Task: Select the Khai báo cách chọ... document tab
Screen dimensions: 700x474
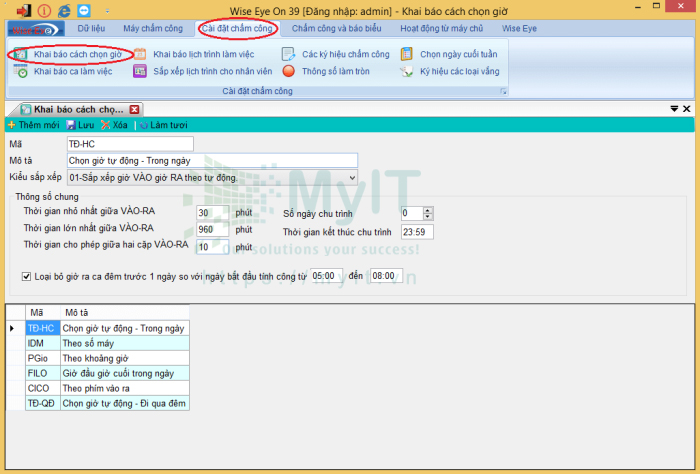Action: (x=78, y=109)
